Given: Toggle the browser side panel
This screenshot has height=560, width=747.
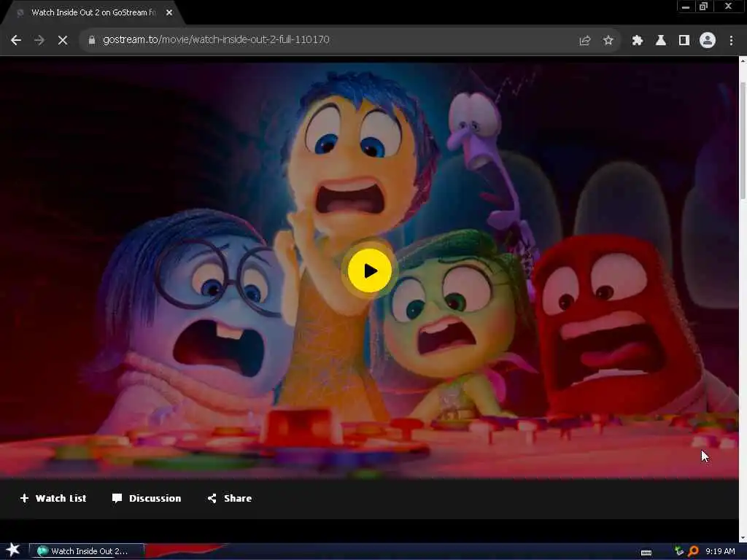Looking at the screenshot, I should 684,41.
